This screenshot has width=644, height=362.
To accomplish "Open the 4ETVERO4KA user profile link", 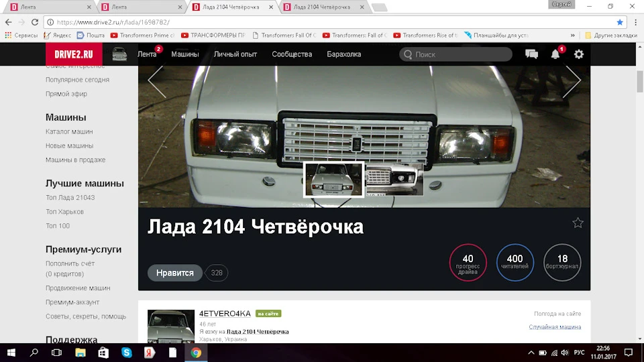I will pos(225,314).
